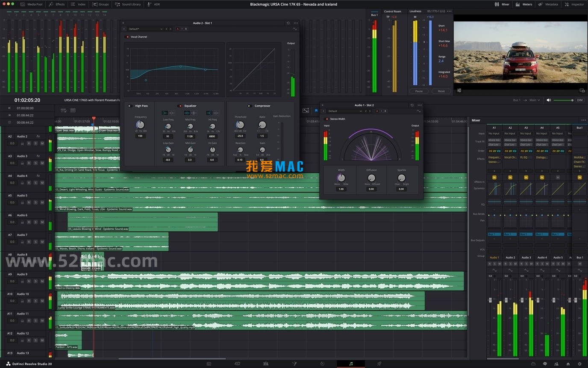Open the Sound Library panel

pyautogui.click(x=128, y=4)
